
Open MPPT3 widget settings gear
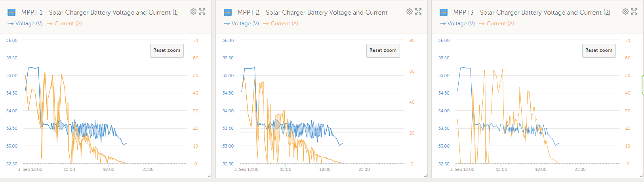625,11
